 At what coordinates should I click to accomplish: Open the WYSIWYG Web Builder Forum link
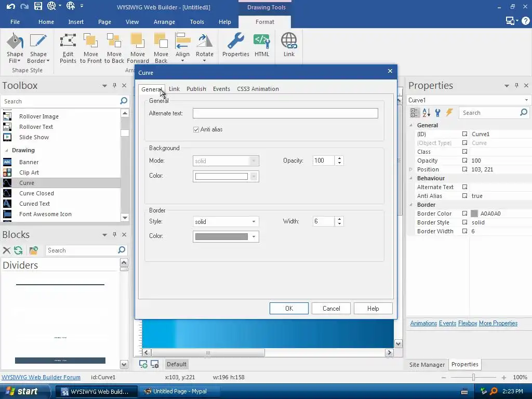click(41, 377)
